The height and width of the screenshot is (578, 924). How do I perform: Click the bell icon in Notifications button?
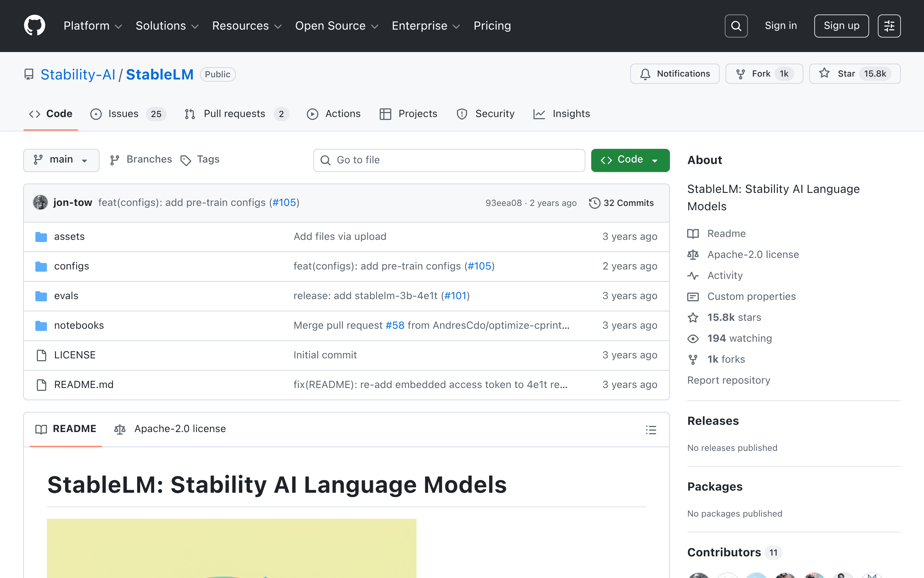(x=645, y=74)
